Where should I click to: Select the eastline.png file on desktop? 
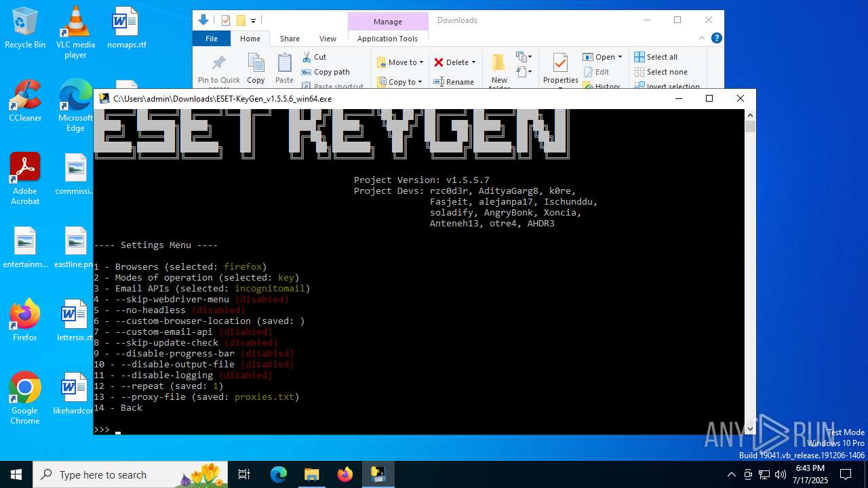(75, 247)
